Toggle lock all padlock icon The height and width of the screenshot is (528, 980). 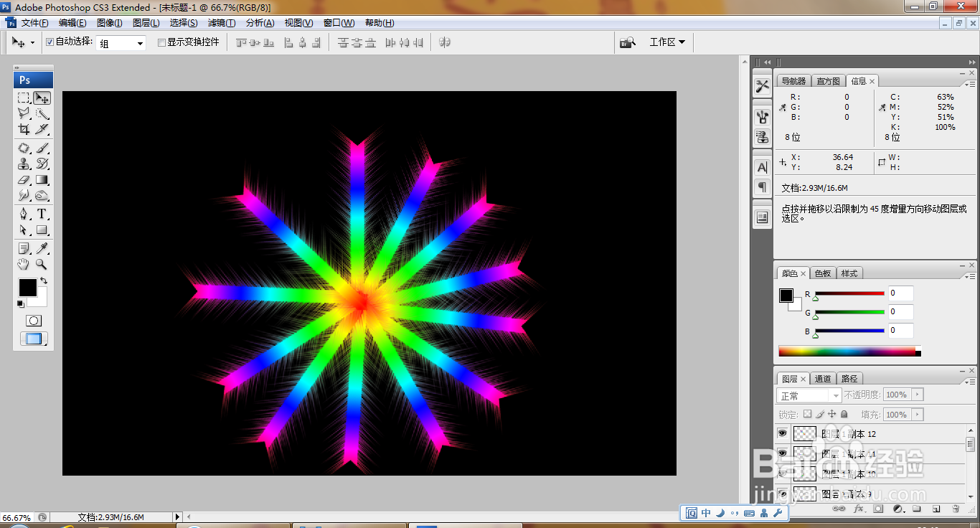coord(844,414)
